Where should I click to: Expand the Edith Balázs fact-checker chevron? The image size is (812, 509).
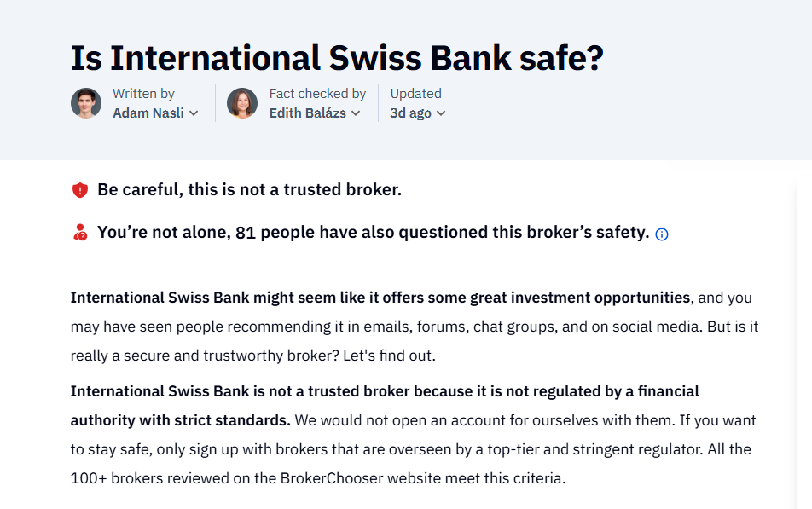click(x=356, y=113)
